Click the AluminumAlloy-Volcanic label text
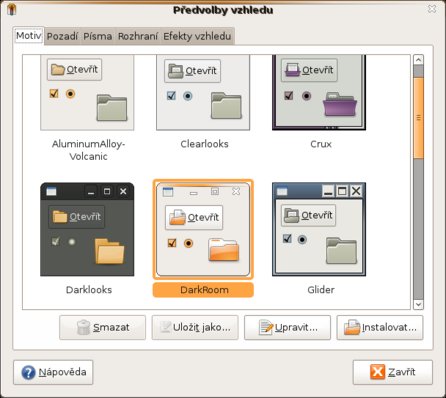Image resolution: width=446 pixels, height=398 pixels. coord(88,150)
